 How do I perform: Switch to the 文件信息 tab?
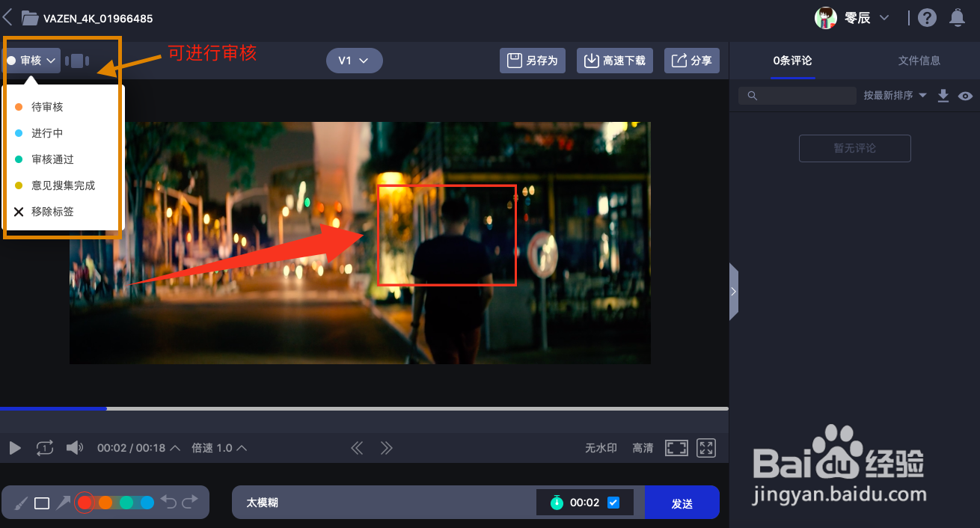pos(919,60)
